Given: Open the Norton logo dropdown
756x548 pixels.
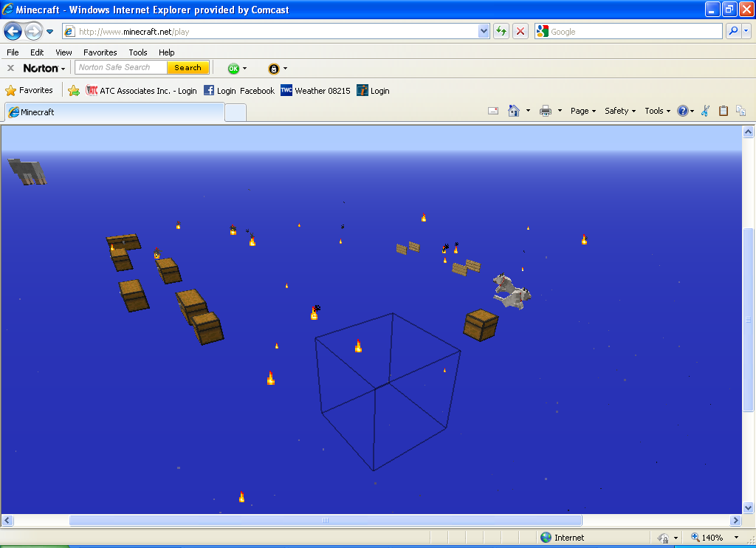Looking at the screenshot, I should pos(44,68).
